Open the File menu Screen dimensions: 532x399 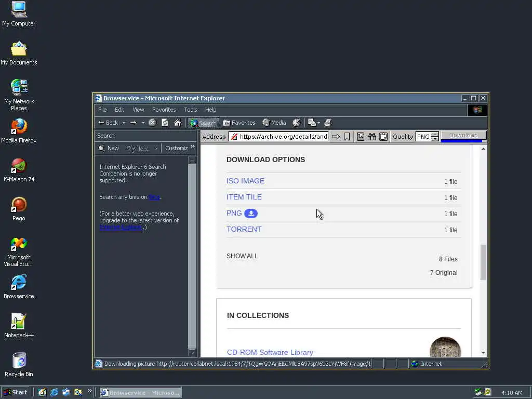102,110
